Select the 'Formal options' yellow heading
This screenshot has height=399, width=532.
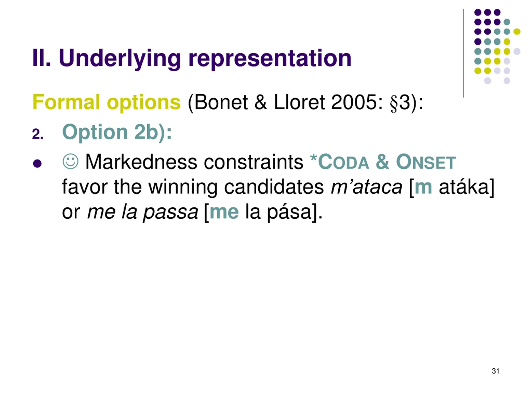click(x=106, y=102)
